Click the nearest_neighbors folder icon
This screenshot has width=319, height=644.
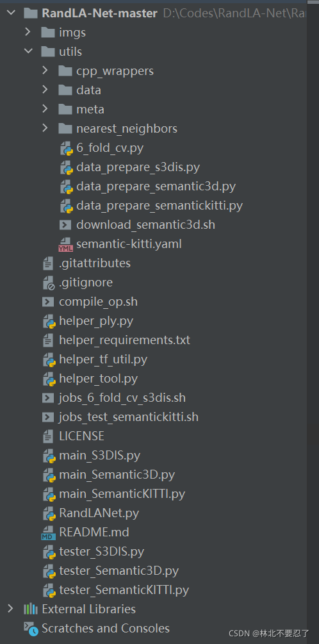click(66, 129)
